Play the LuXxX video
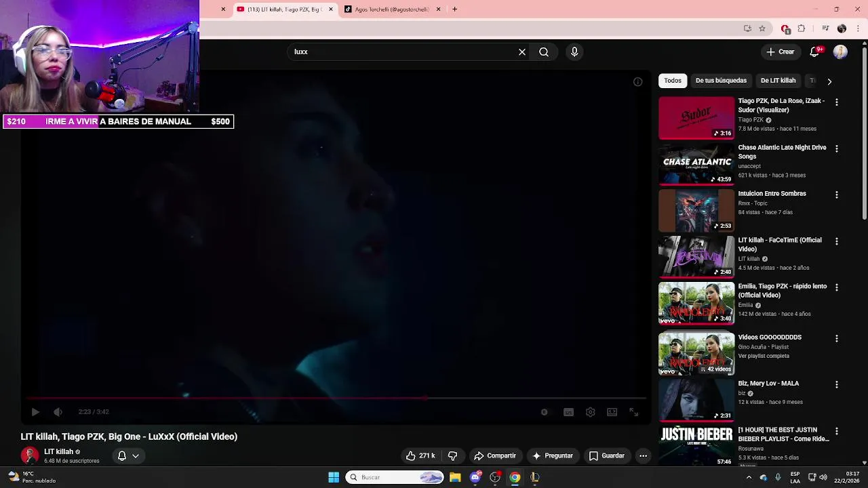868x488 pixels. point(35,411)
